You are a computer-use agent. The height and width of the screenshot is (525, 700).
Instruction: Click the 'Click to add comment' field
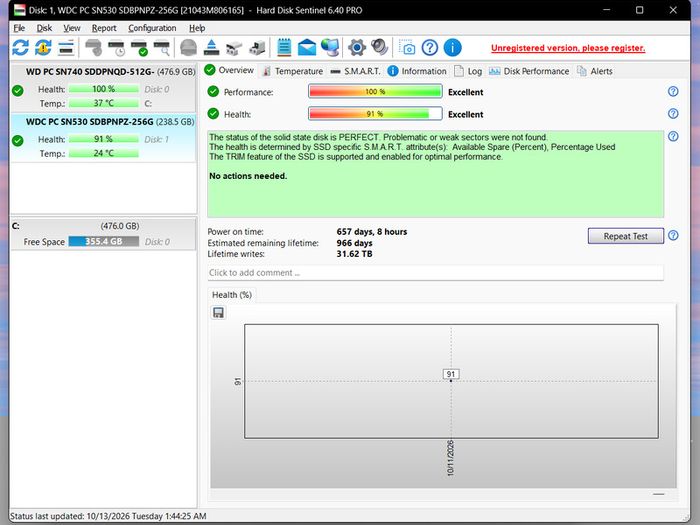point(435,273)
